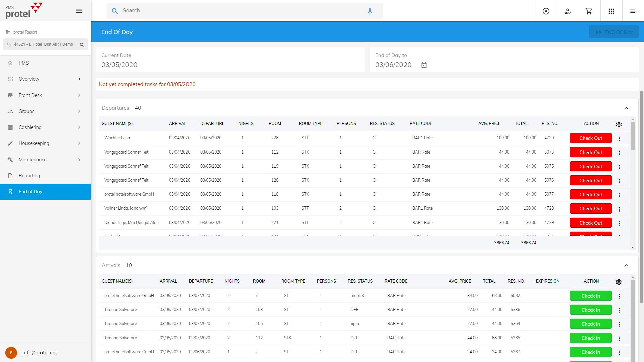Click the Departures table vertical scrollbar
Viewport: 644px width, 362px height.
tap(633, 136)
